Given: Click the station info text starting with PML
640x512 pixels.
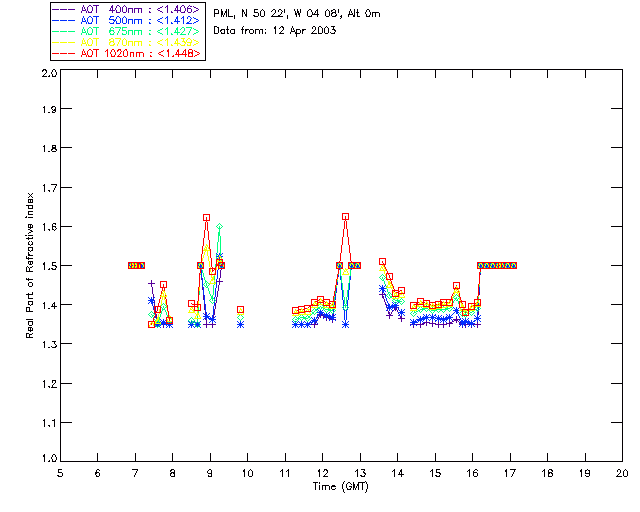Looking at the screenshot, I should pos(297,14).
